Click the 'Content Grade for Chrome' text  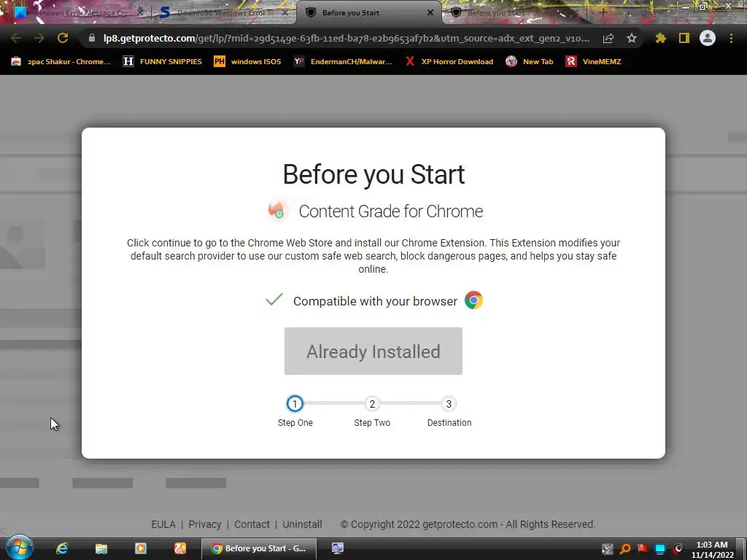point(391,211)
